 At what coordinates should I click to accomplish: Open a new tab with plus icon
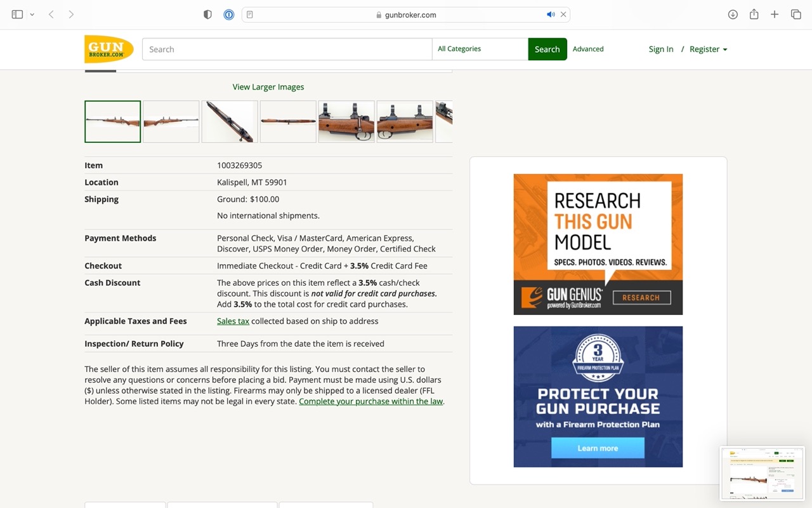(775, 15)
